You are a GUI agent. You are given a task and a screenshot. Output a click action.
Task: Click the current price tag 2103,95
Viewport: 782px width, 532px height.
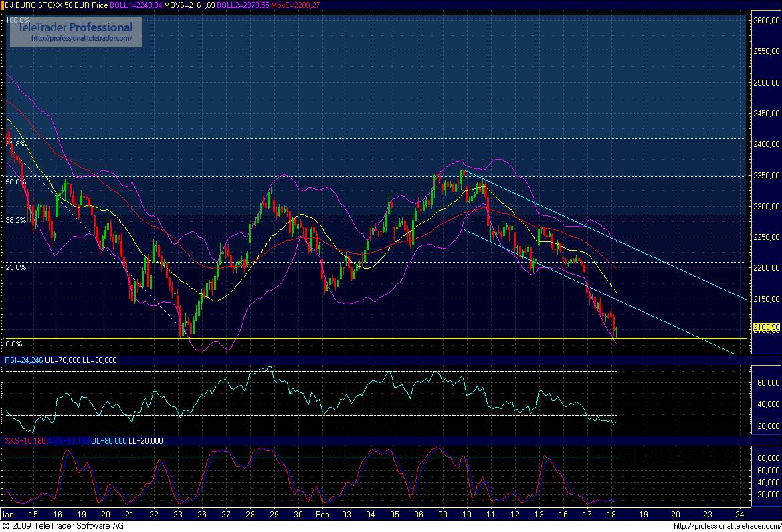coord(766,327)
